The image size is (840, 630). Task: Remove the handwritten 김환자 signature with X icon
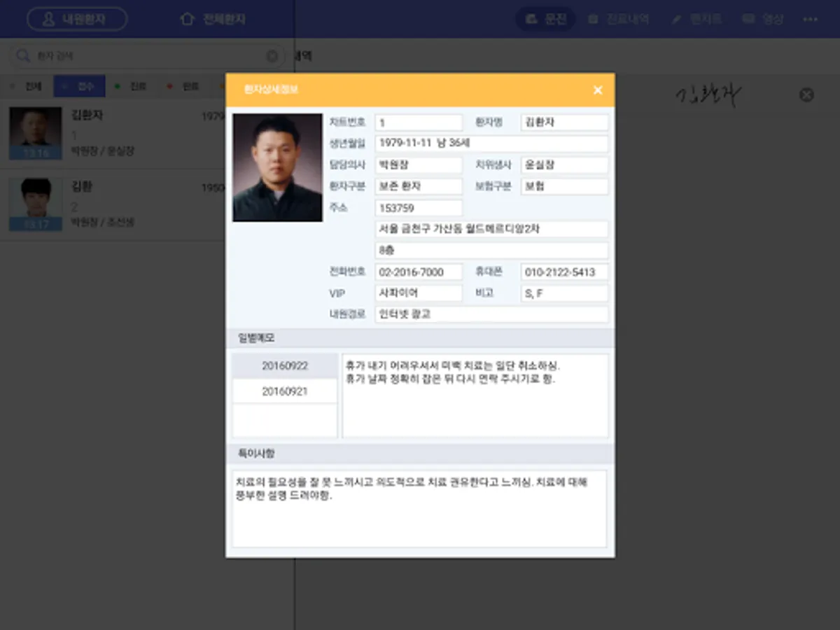806,94
